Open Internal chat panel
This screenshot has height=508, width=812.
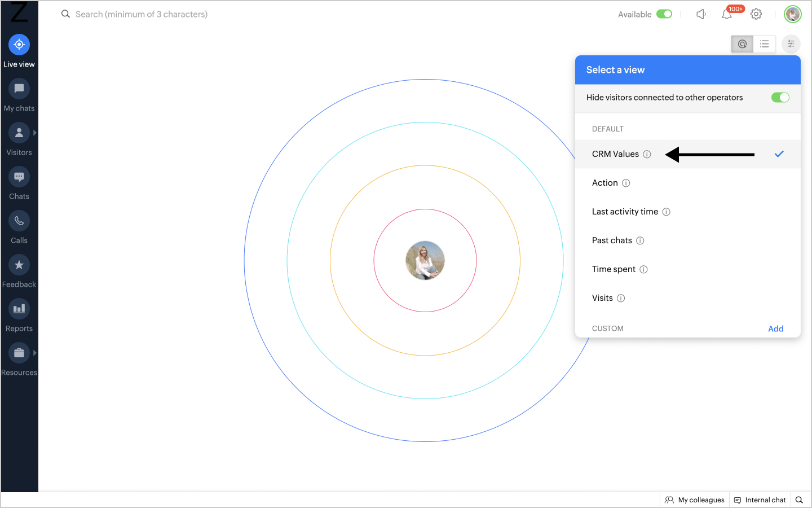(760, 500)
